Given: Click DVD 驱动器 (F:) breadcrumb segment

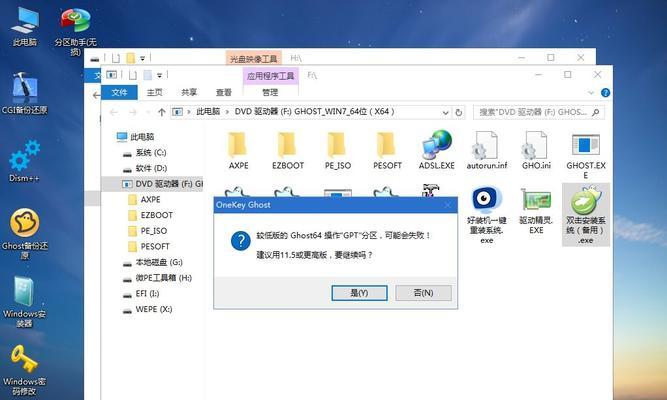Looking at the screenshot, I should [x=314, y=112].
